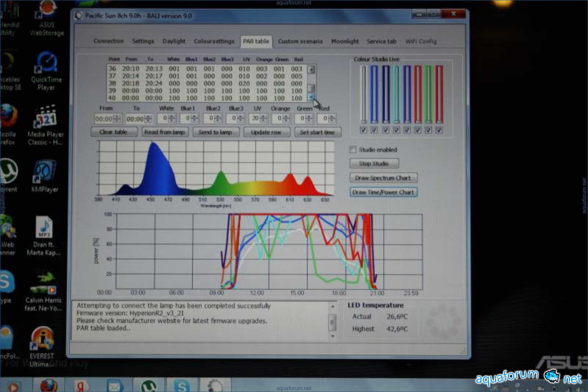This screenshot has width=588, height=392.
Task: Open the Media Player Classic desktop icon
Action: (46, 118)
